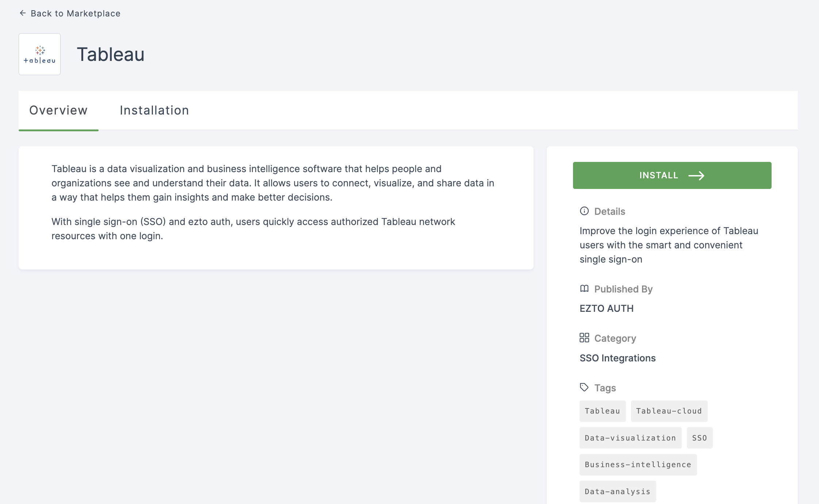The height and width of the screenshot is (504, 819).
Task: Go back via Back to Marketplace link
Action: coord(70,13)
